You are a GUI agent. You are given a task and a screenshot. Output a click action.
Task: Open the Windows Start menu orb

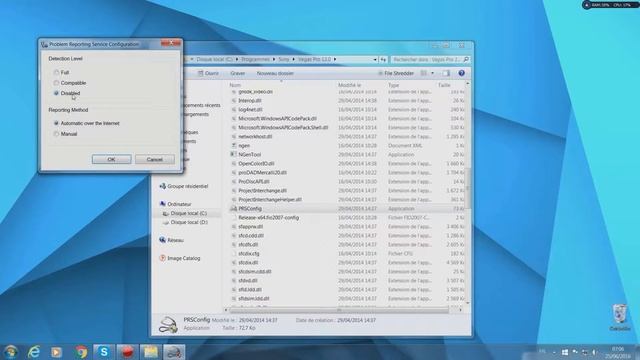11,351
